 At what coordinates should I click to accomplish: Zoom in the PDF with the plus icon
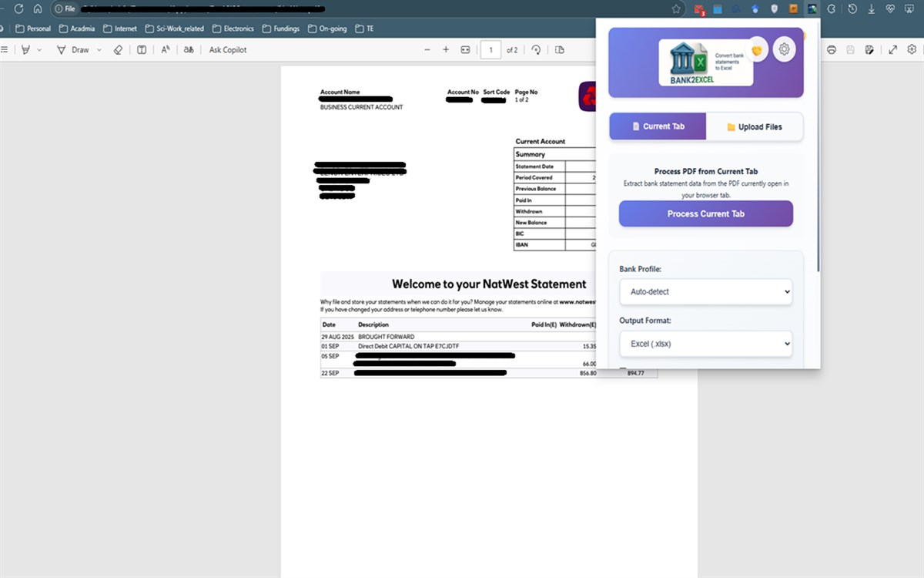tap(446, 49)
